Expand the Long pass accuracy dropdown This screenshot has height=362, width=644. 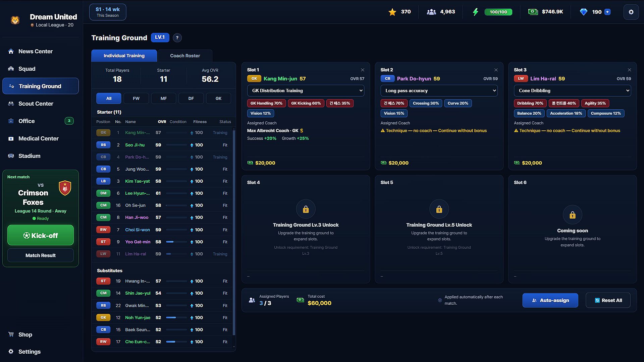439,91
